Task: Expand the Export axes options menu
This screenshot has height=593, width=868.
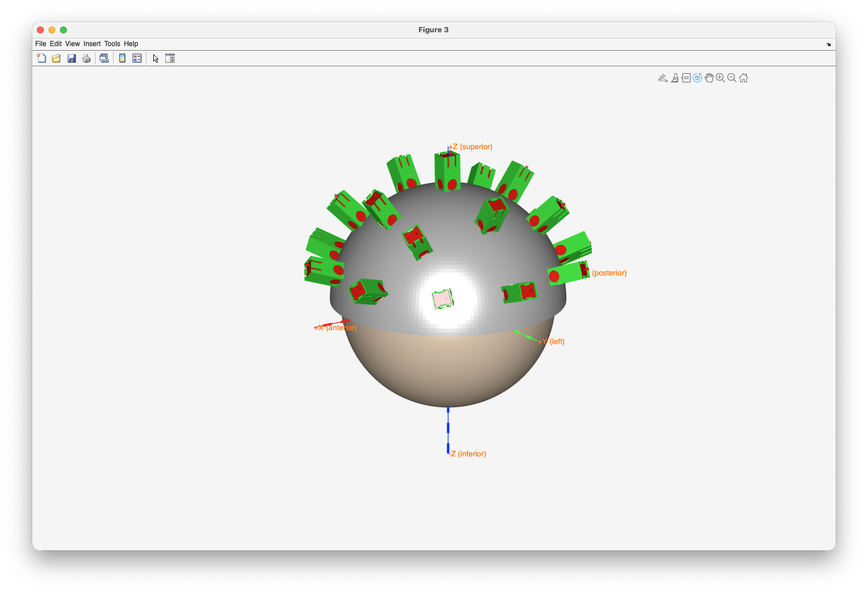Action: coord(663,78)
